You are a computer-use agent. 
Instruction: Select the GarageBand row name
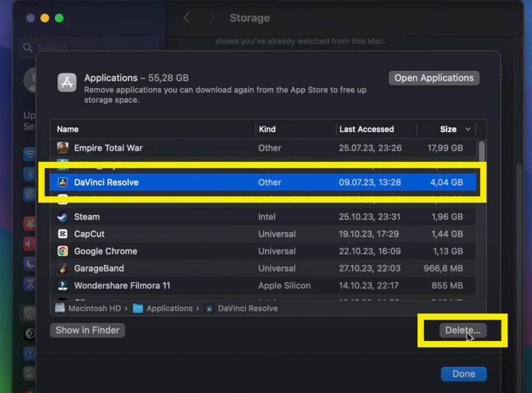coord(99,268)
